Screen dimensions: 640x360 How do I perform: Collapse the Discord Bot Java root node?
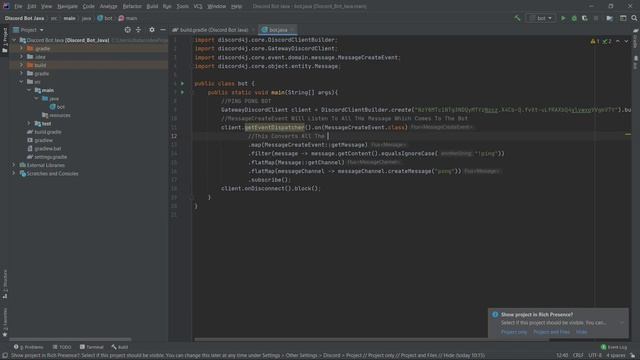[13, 40]
